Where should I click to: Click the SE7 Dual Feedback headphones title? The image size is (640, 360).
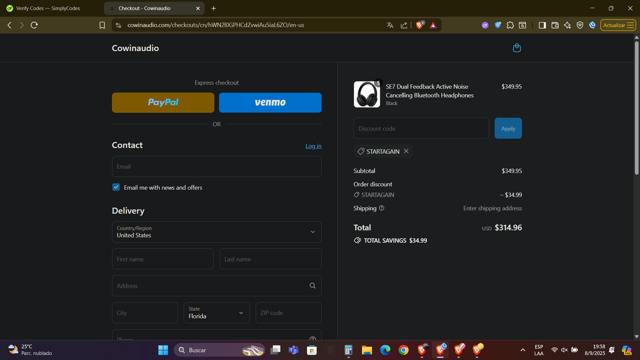click(430, 91)
